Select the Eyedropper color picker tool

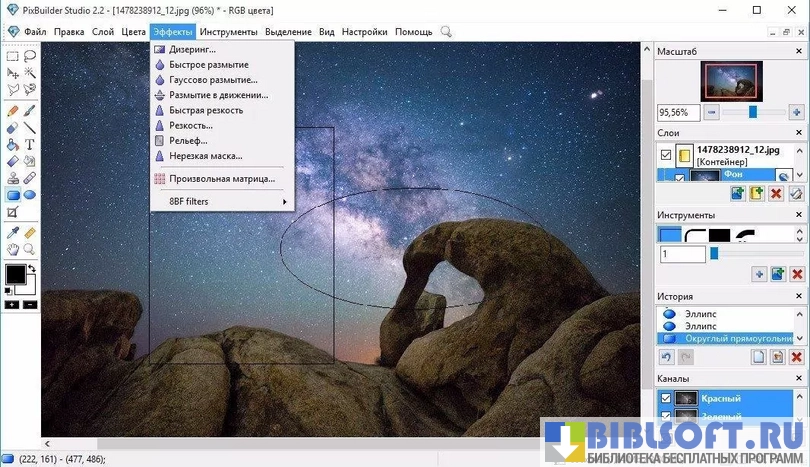pyautogui.click(x=12, y=233)
